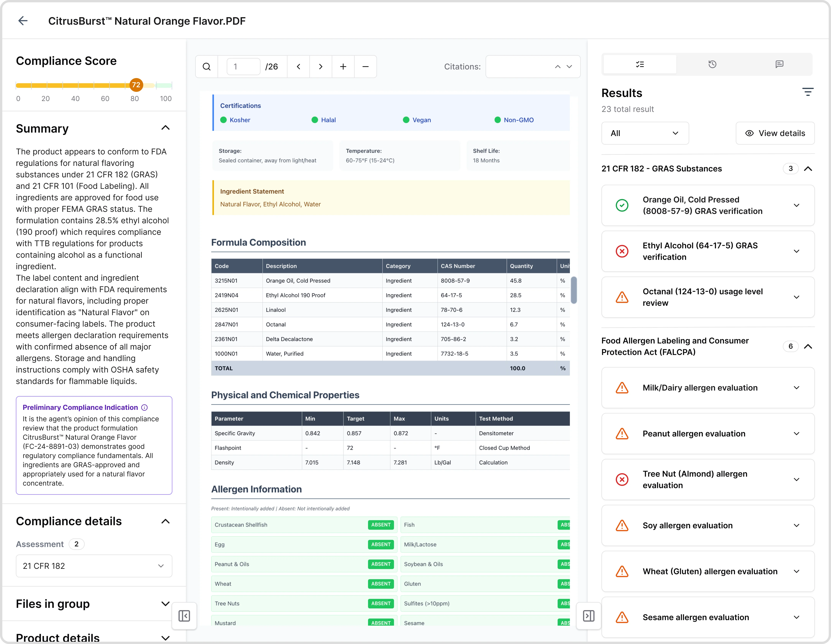The image size is (831, 644).
Task: Zoom in on the PDF page
Action: [343, 67]
